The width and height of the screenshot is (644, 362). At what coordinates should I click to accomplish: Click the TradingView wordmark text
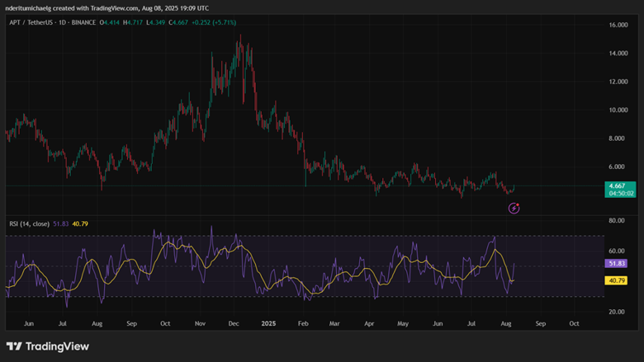click(x=56, y=346)
